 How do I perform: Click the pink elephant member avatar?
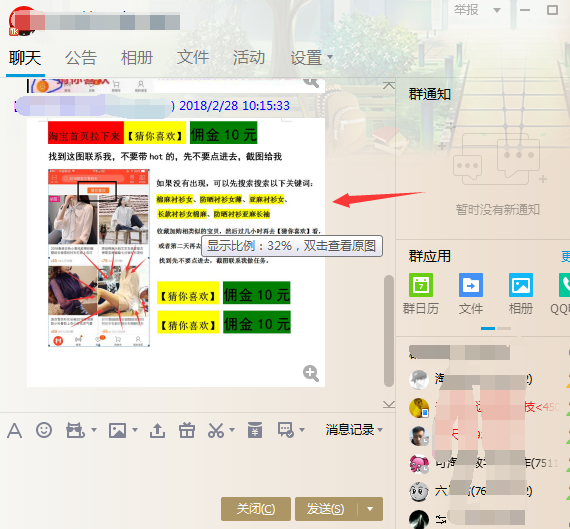[419, 464]
